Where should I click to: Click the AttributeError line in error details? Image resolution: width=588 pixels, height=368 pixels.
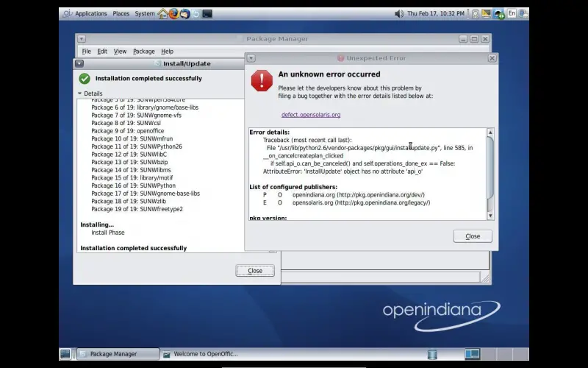pos(343,171)
